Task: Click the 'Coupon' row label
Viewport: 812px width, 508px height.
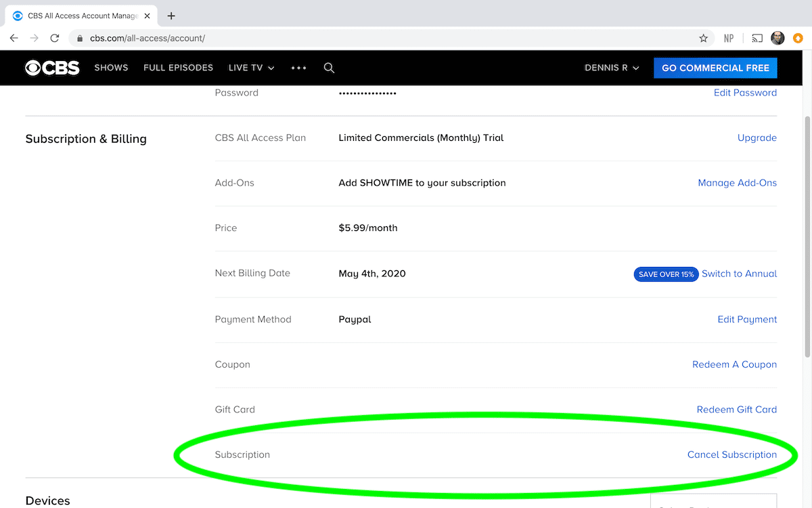Action: click(x=232, y=364)
